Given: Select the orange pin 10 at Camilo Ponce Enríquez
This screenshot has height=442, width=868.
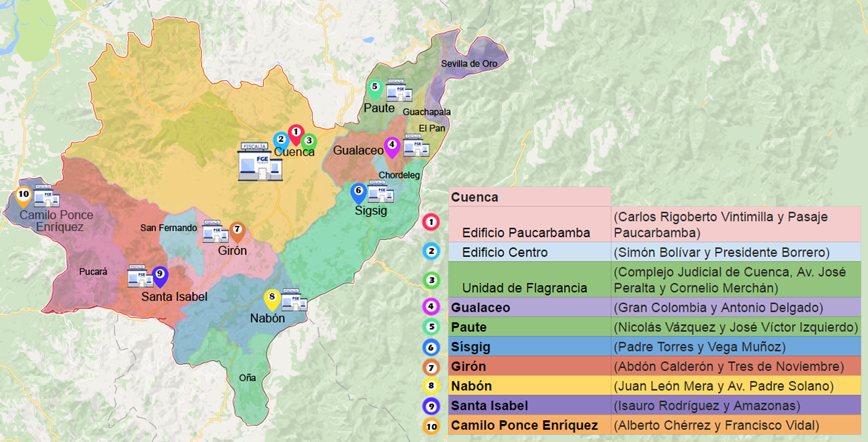Looking at the screenshot, I should tap(23, 196).
